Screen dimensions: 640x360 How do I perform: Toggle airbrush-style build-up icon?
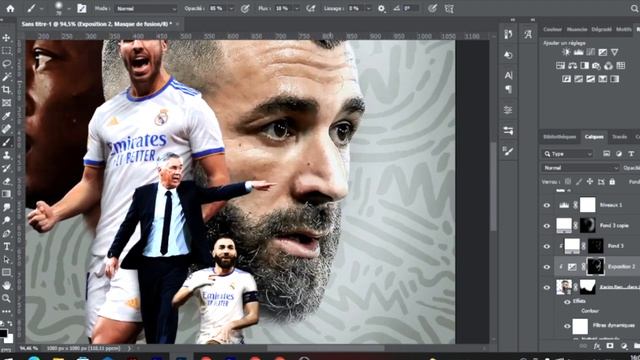click(311, 8)
